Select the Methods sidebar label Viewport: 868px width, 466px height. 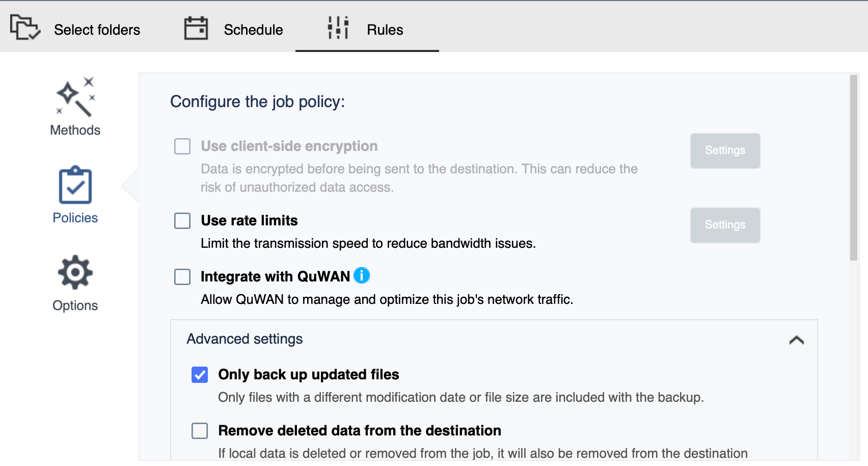point(75,130)
